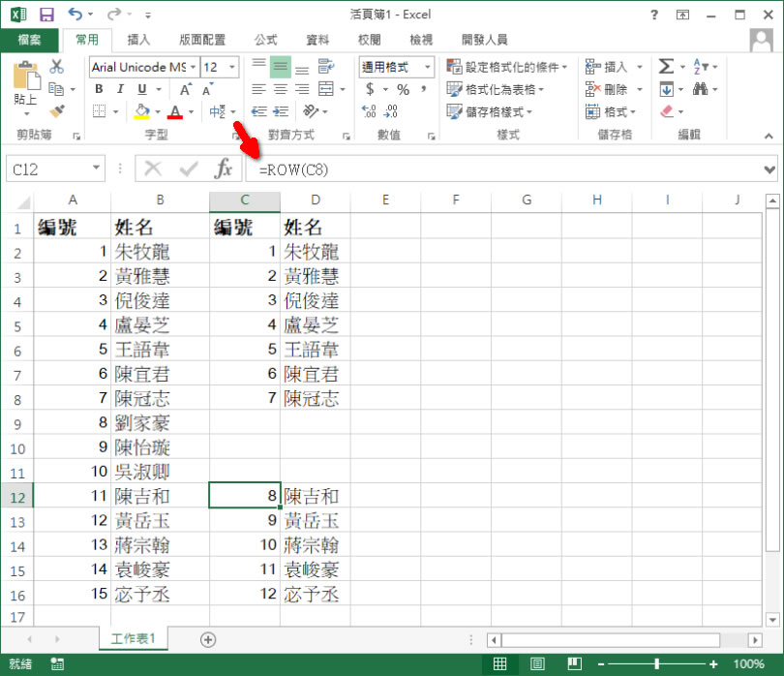Click the Copy icon
The height and width of the screenshot is (676, 784).
pos(56,89)
